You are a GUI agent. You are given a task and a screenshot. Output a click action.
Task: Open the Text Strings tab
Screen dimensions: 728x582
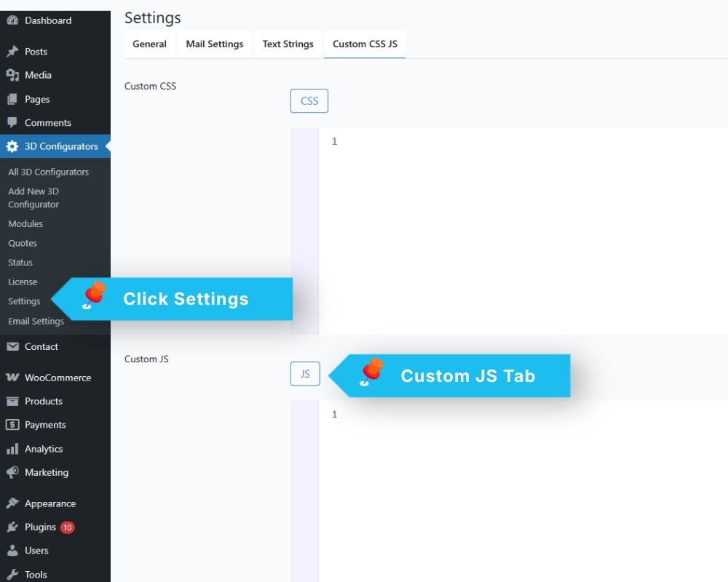pyautogui.click(x=288, y=44)
